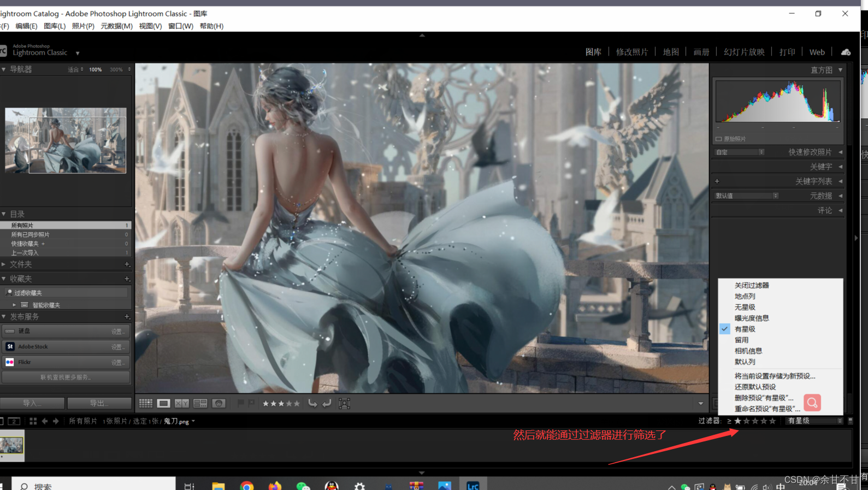
Task: Flag photo as pick in toolbar
Action: (x=241, y=404)
